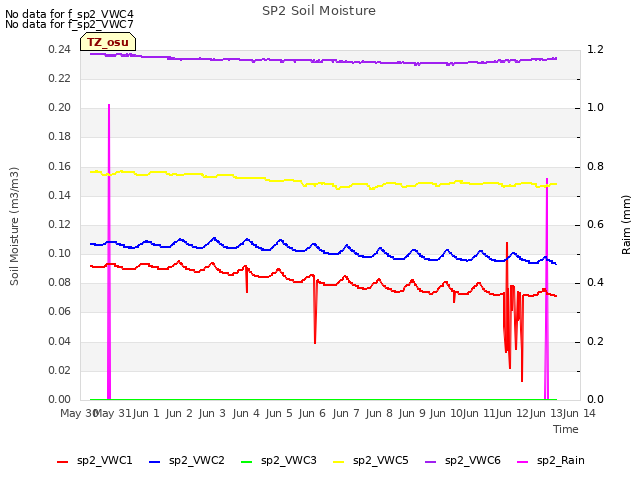The width and height of the screenshot is (640, 480).
Task: Click the 'No data for f_sp2_VWC7' message
Action: [x=69, y=24]
